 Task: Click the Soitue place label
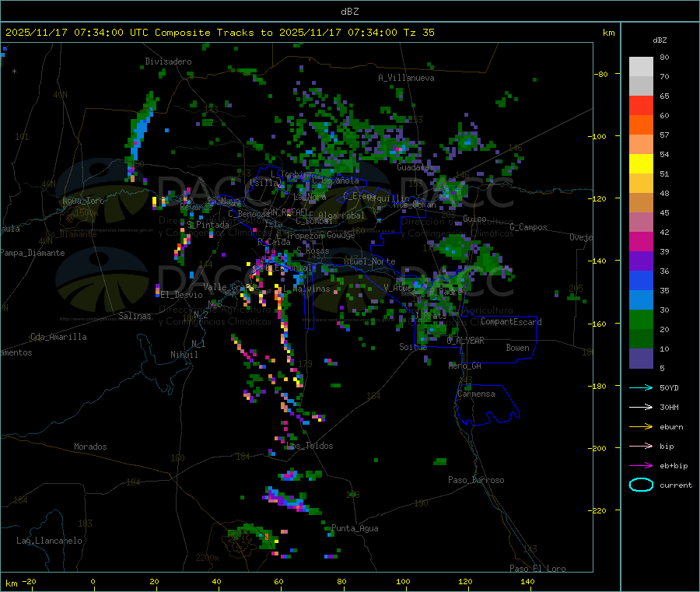tap(413, 347)
